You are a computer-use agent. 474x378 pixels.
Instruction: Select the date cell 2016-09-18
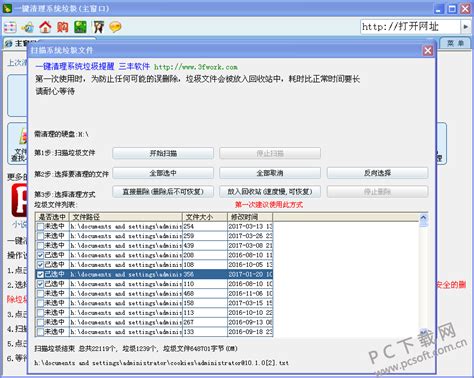click(250, 332)
